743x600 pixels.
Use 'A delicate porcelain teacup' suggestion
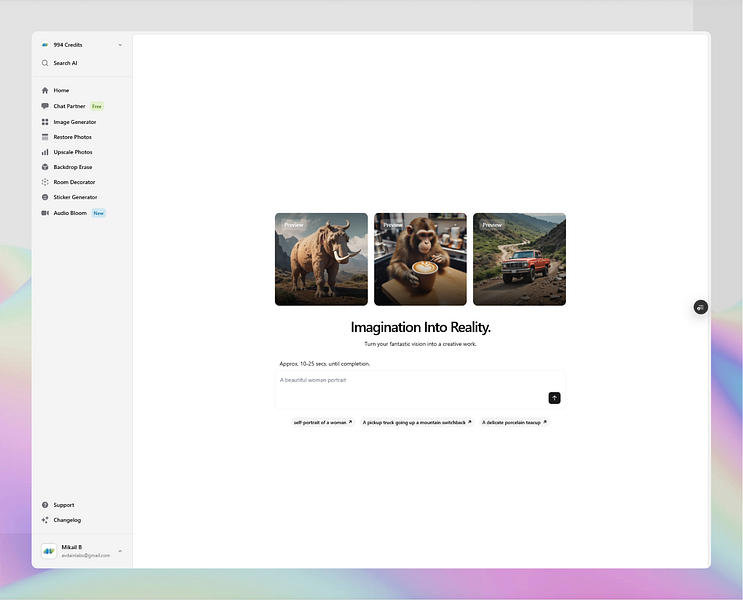(x=514, y=422)
